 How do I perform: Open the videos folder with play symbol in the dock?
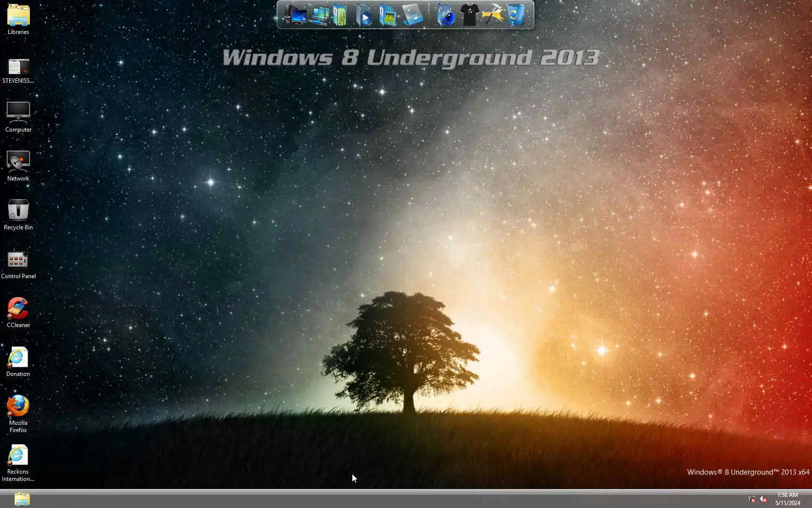point(364,15)
